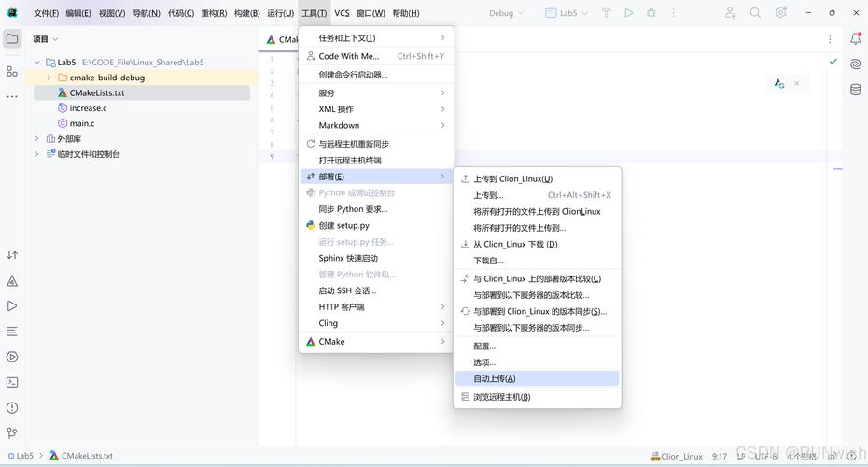Open the Database tool window icon

(x=856, y=89)
